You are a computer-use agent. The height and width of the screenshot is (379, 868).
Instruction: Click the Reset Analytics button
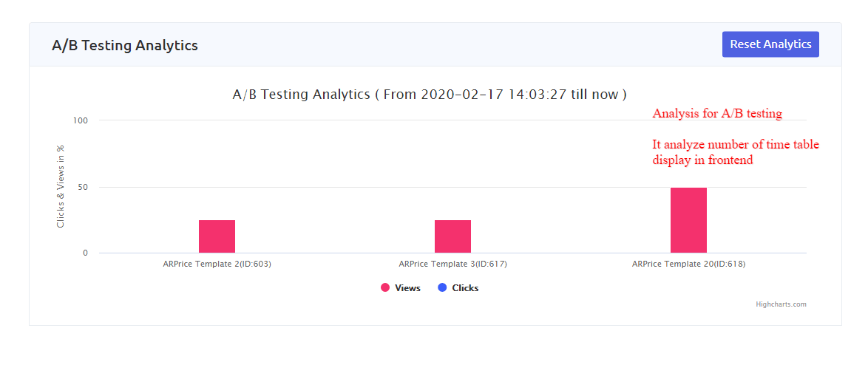[x=770, y=44]
